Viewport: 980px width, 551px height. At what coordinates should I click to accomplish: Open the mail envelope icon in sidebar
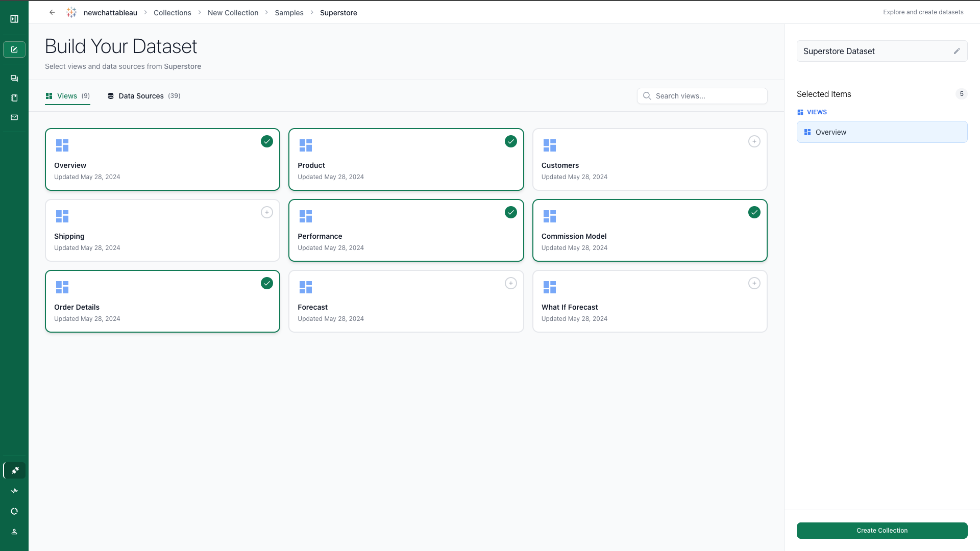tap(14, 117)
